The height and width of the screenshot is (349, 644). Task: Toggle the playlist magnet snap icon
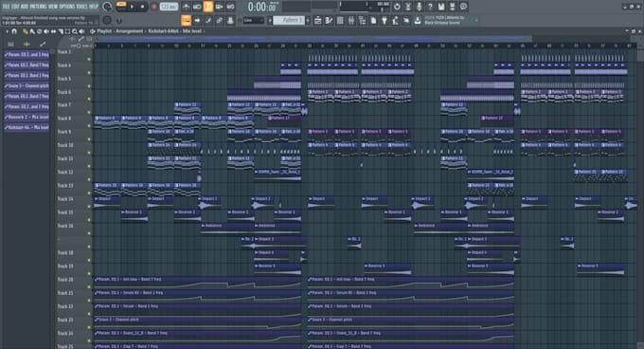click(14, 31)
